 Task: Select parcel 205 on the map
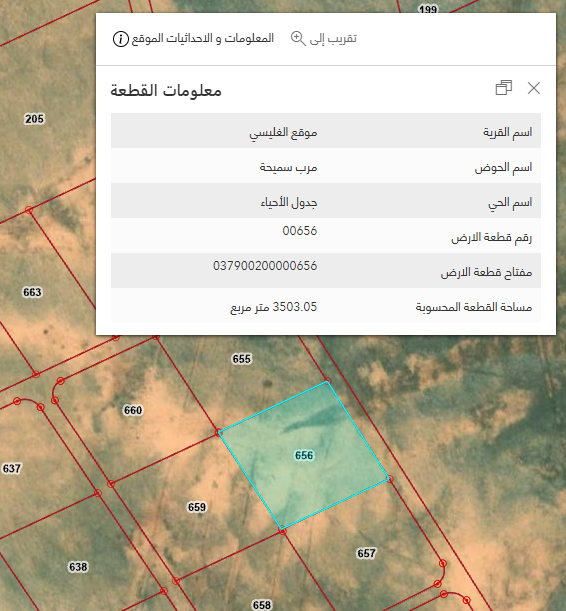click(x=34, y=118)
